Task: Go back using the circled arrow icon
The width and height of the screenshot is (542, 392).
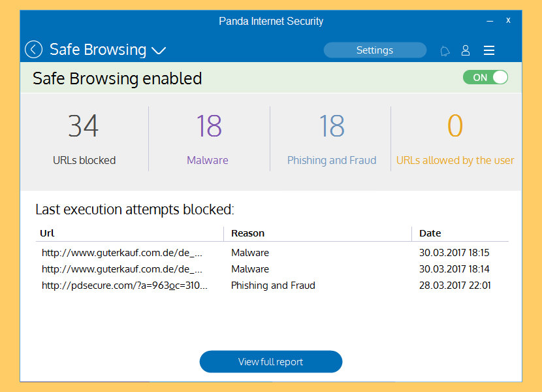Action: coord(33,50)
